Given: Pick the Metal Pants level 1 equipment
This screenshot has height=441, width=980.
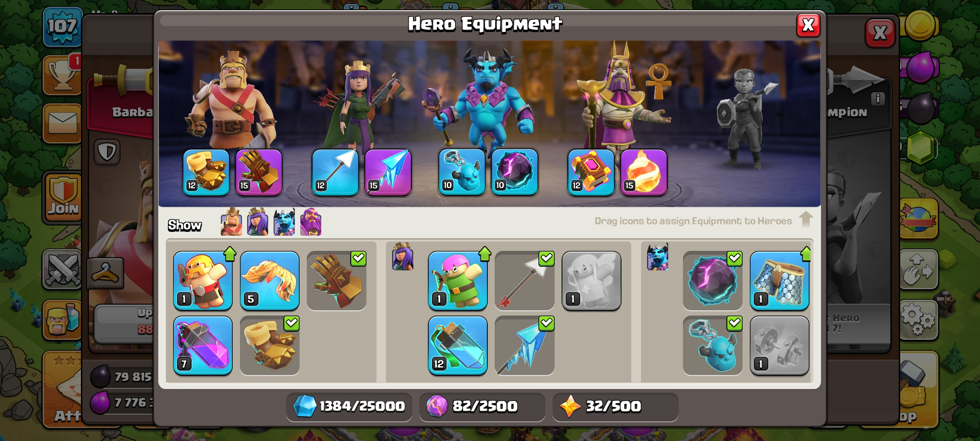Looking at the screenshot, I should (779, 281).
